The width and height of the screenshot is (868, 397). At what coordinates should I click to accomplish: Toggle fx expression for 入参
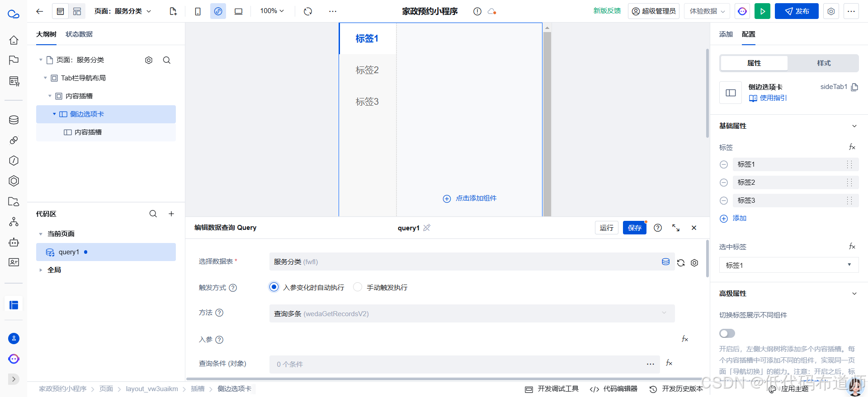(x=684, y=339)
